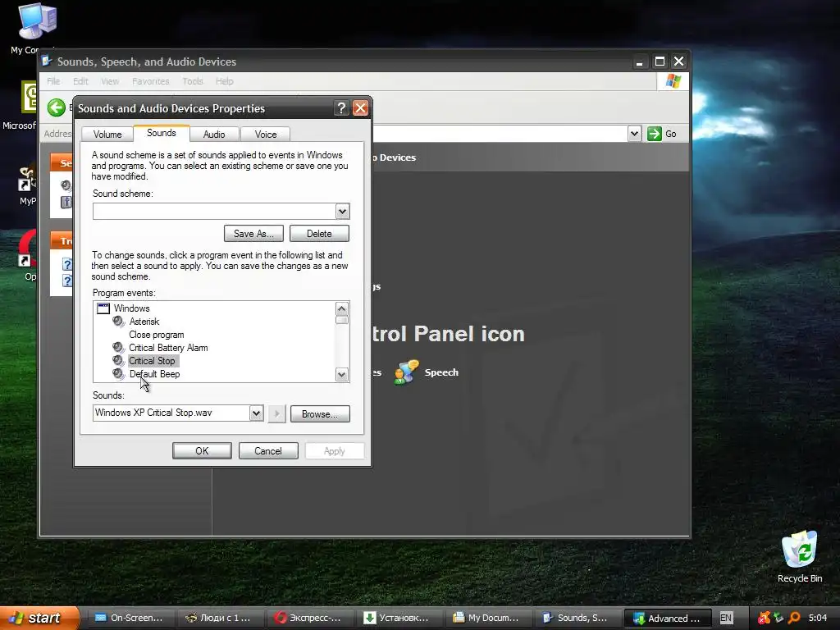The image size is (840, 630).
Task: Switch to the Audio tab
Action: (x=214, y=134)
